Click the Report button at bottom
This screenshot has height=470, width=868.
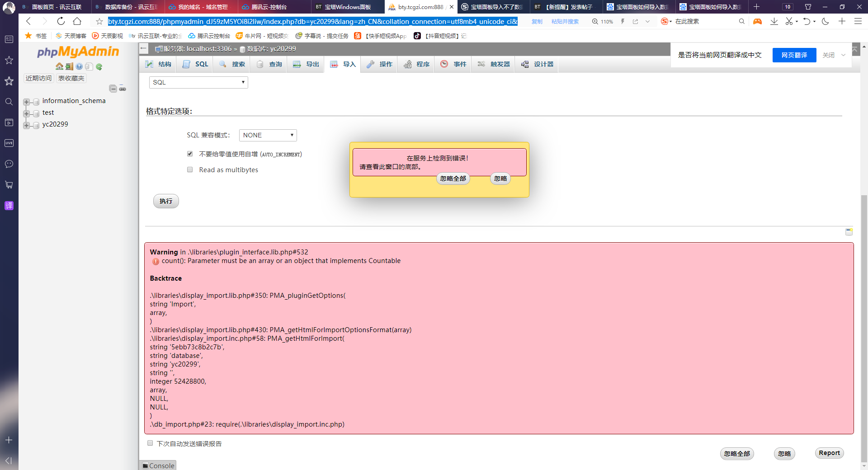[829, 453]
